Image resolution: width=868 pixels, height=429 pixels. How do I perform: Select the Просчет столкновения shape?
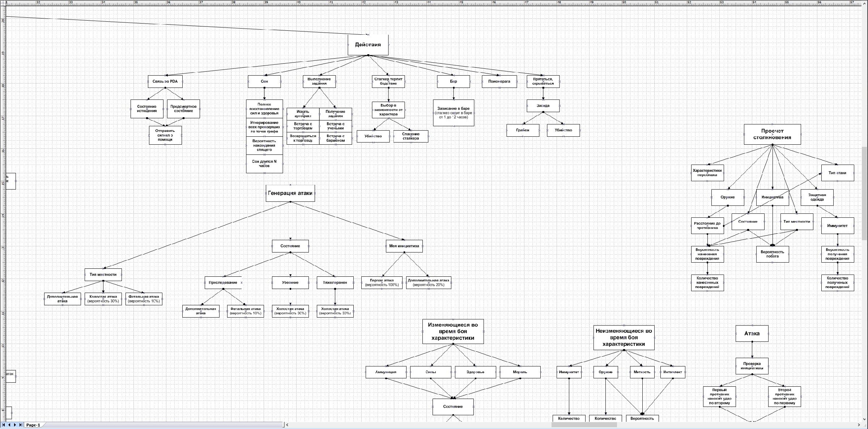point(772,134)
